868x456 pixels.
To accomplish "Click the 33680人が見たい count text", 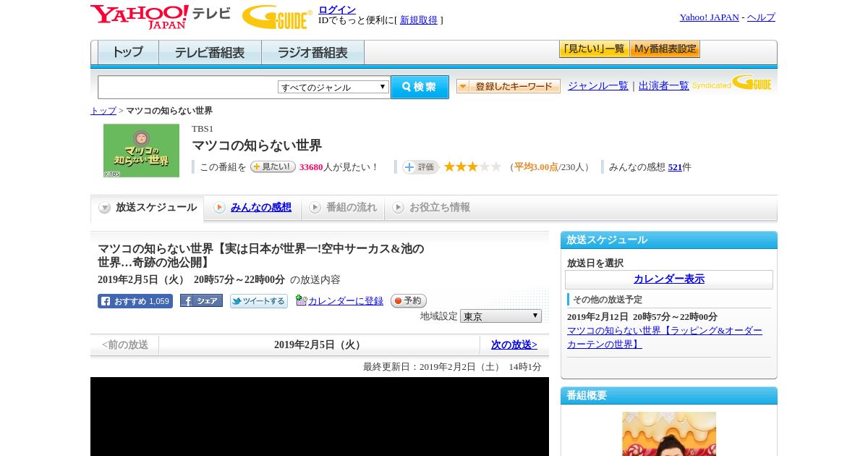I will pos(339,167).
